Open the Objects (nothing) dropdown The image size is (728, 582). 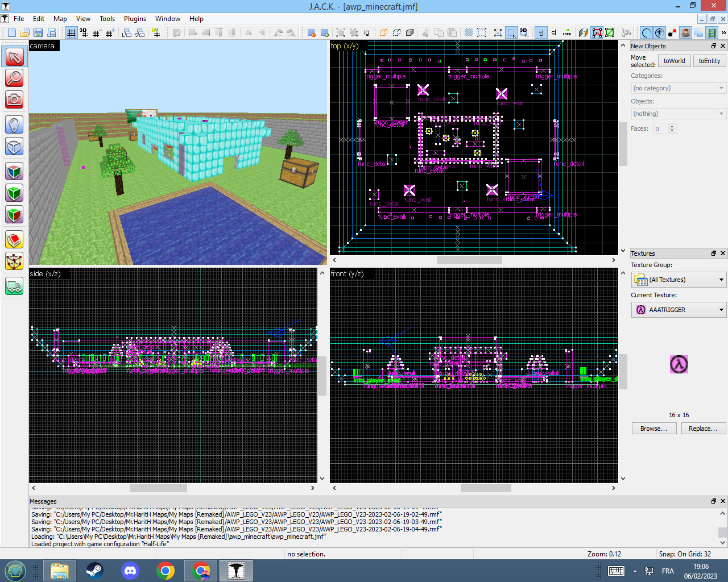coord(679,114)
